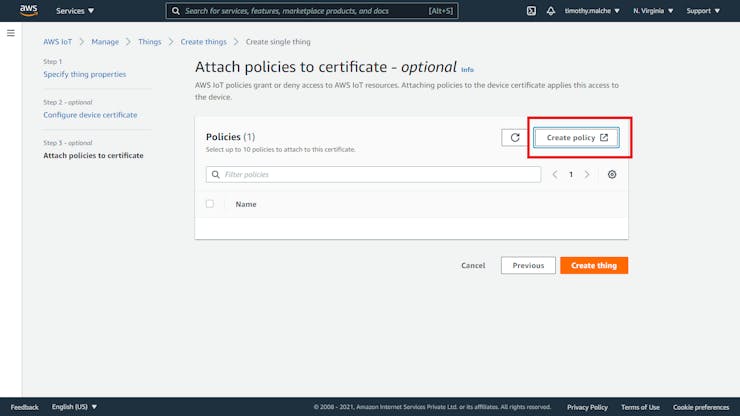Open Cookie preferences
The image size is (740, 416).
[701, 407]
